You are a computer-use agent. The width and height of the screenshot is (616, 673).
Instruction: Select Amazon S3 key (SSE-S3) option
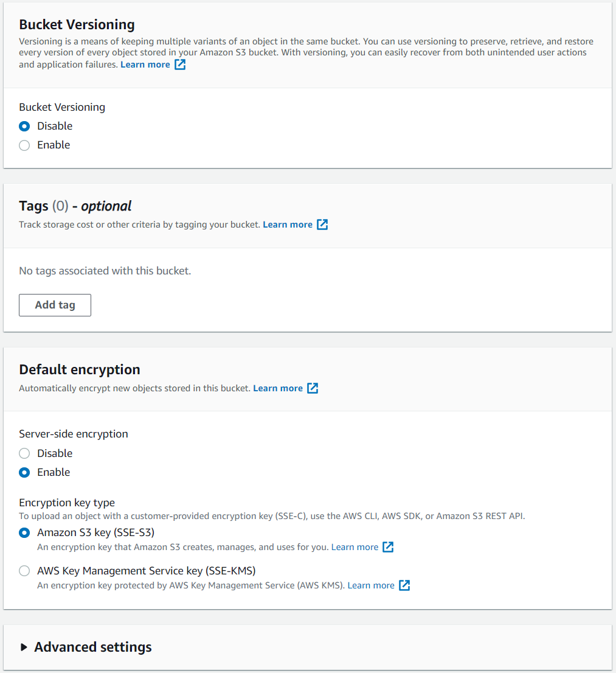pyautogui.click(x=24, y=532)
